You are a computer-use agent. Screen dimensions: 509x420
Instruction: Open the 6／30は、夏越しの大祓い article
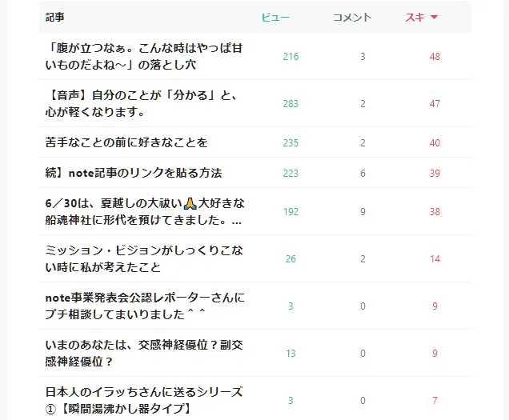(x=145, y=212)
